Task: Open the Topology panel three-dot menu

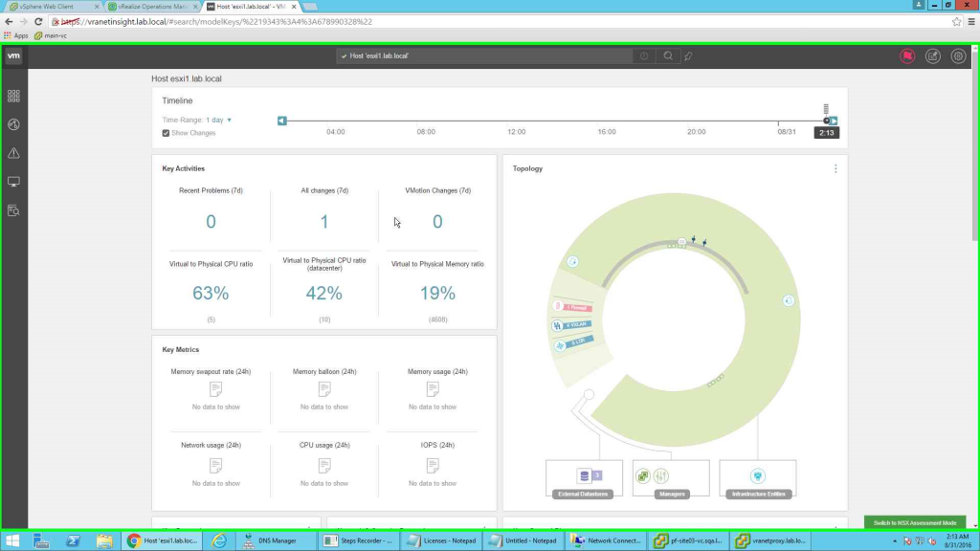Action: click(x=835, y=168)
